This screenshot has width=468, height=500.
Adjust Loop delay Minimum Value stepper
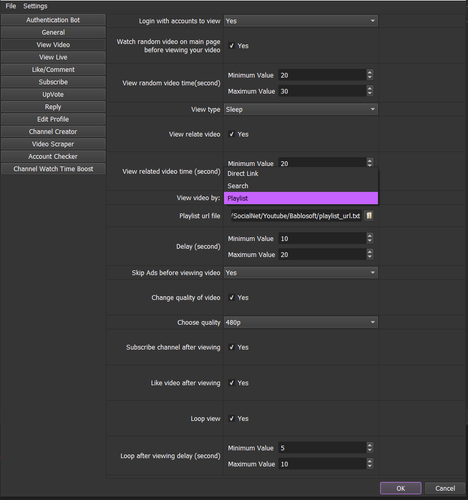point(370,448)
